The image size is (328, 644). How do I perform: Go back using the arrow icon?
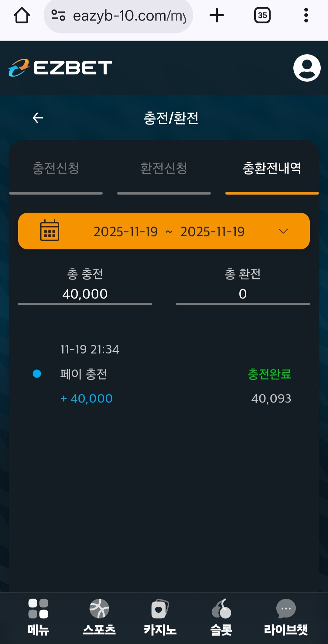tap(38, 118)
